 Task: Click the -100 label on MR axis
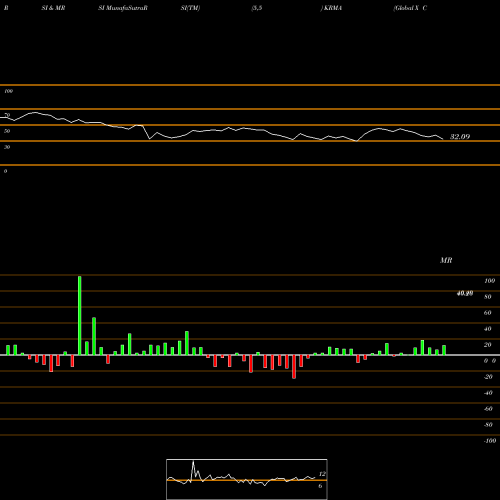490,441
